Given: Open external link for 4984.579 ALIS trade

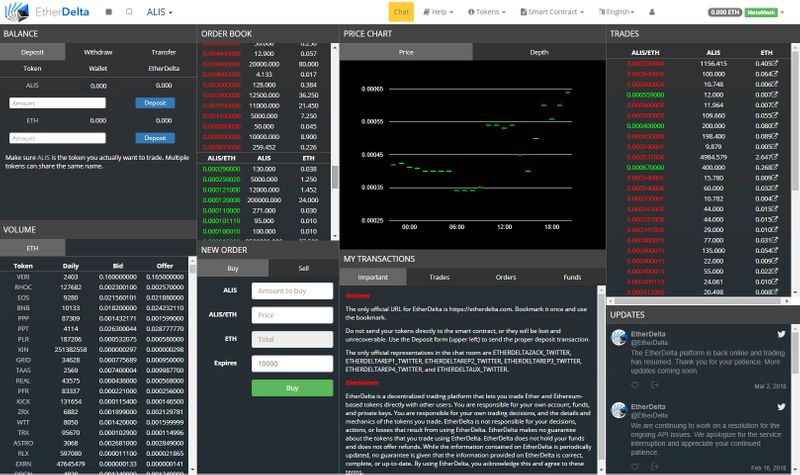Looking at the screenshot, I should [775, 157].
